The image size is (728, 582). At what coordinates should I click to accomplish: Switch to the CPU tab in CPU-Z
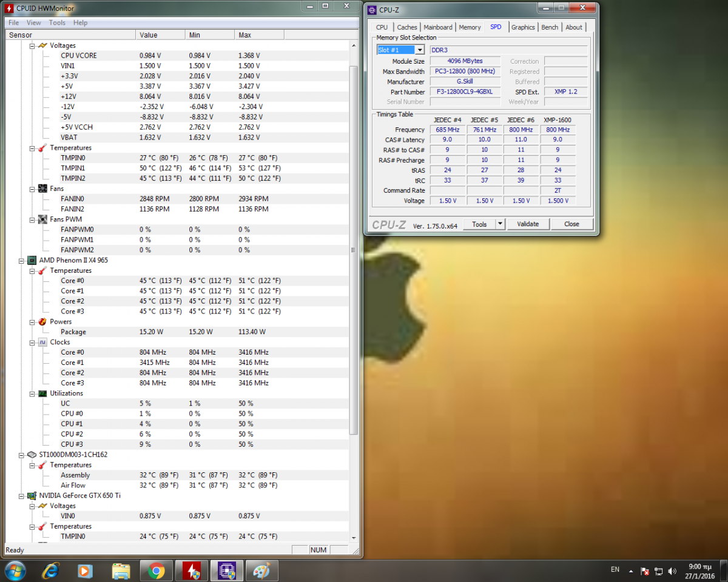pyautogui.click(x=382, y=27)
